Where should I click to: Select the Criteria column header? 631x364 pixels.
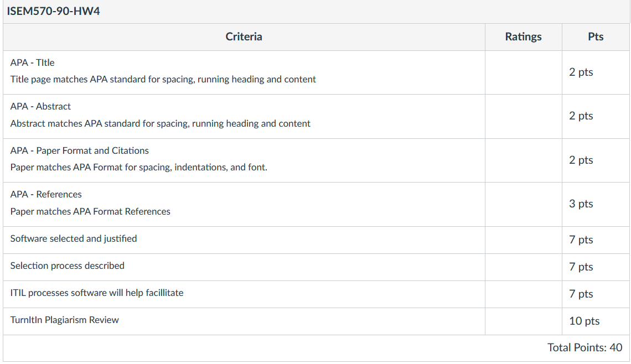[x=244, y=37]
